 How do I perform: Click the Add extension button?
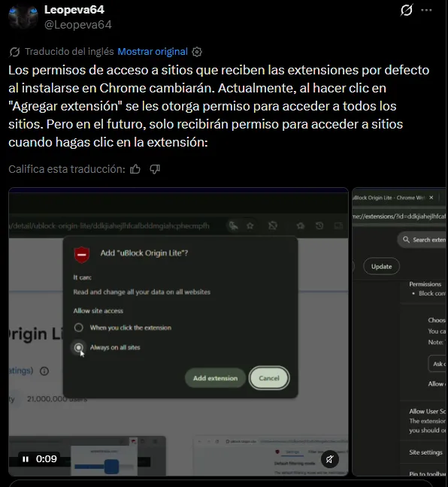215,378
